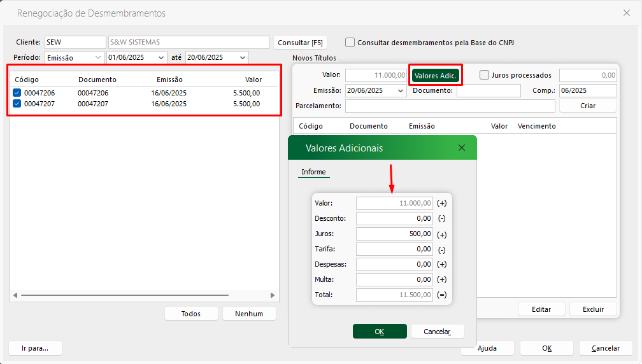Click the Todos button to select all
The height and width of the screenshot is (364, 642).
(x=191, y=314)
